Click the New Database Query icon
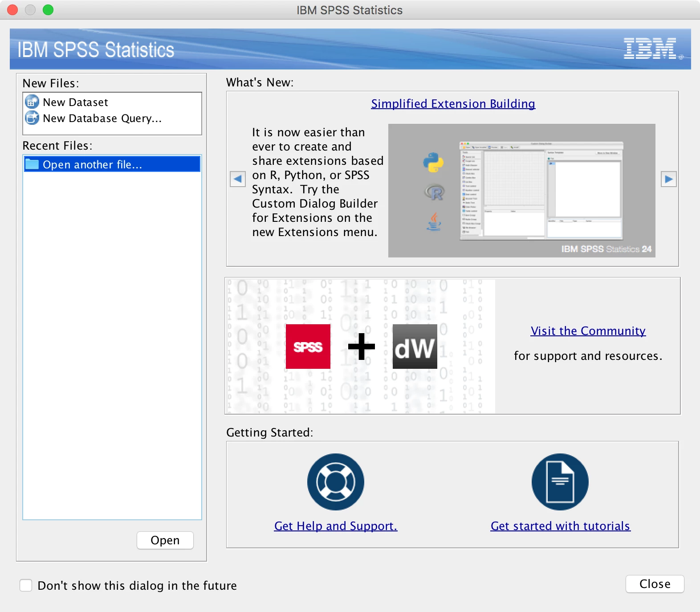Viewport: 700px width, 612px height. click(x=32, y=118)
